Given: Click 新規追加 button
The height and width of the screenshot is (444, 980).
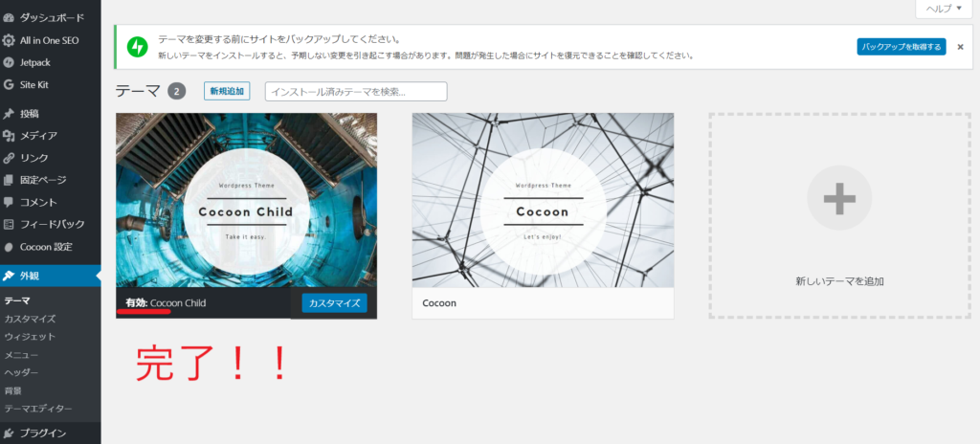Looking at the screenshot, I should tap(227, 91).
